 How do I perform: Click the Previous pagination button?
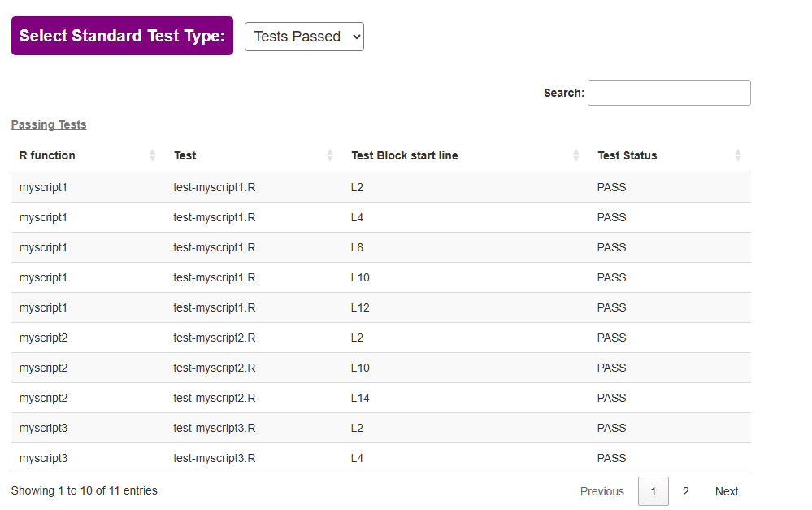(601, 491)
